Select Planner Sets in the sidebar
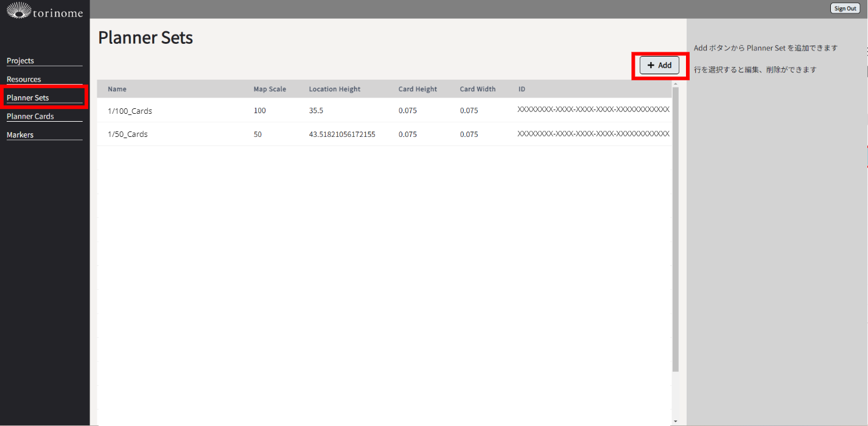868x426 pixels. 28,98
